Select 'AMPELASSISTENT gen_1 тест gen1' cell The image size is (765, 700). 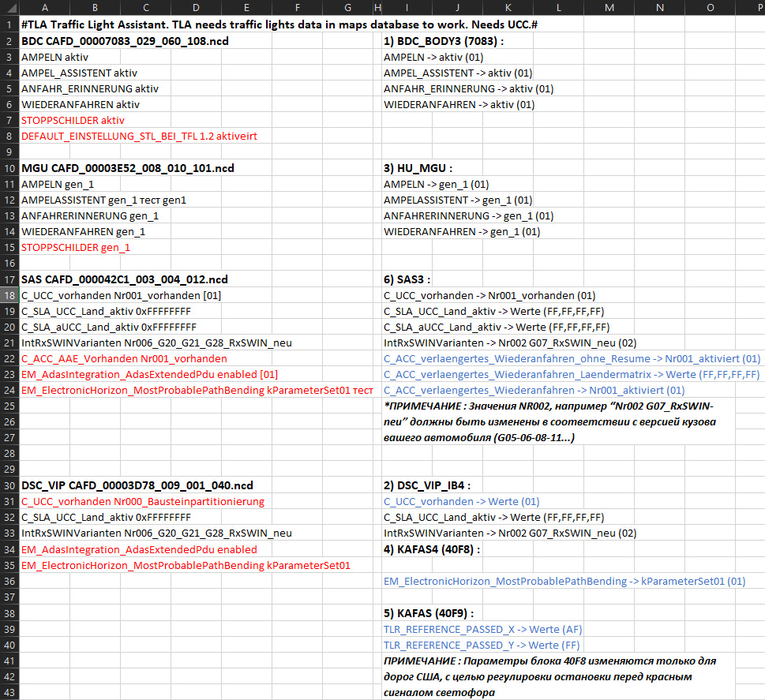point(103,200)
